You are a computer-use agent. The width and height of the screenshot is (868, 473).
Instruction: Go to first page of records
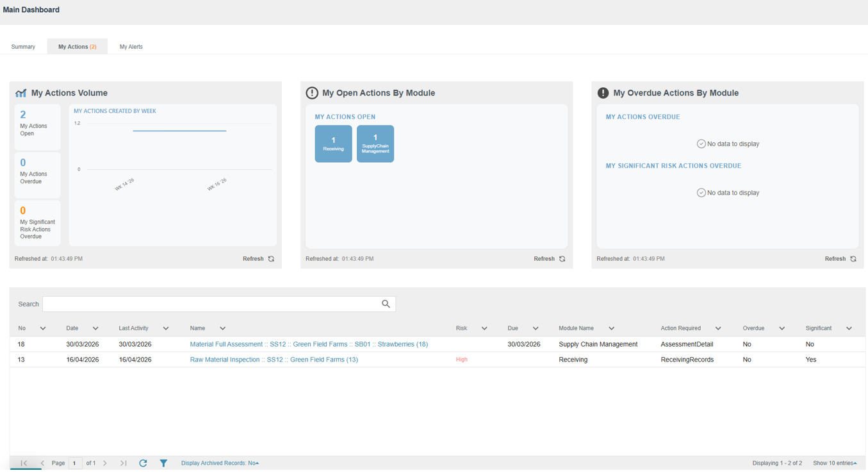click(x=24, y=463)
